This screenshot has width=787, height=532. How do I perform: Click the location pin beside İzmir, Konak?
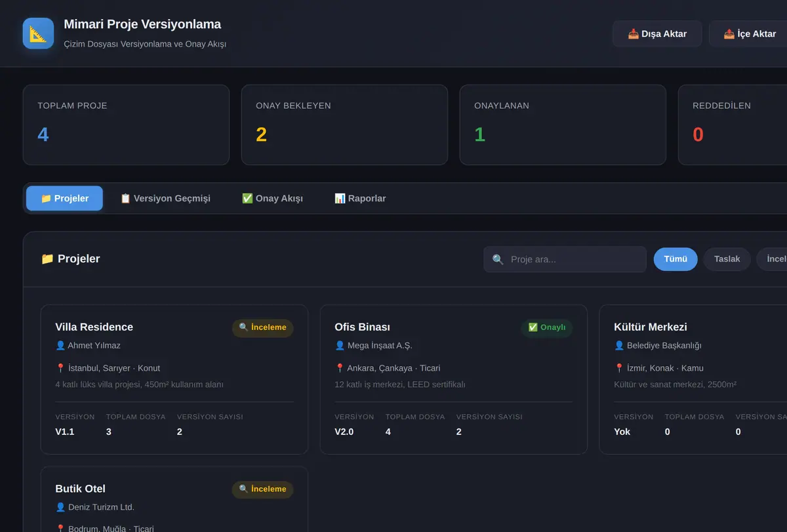(619, 369)
